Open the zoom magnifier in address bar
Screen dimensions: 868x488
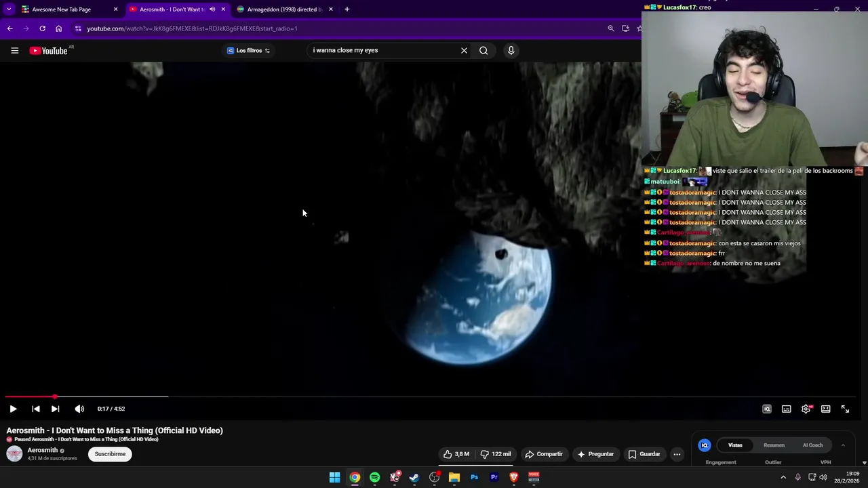point(611,28)
